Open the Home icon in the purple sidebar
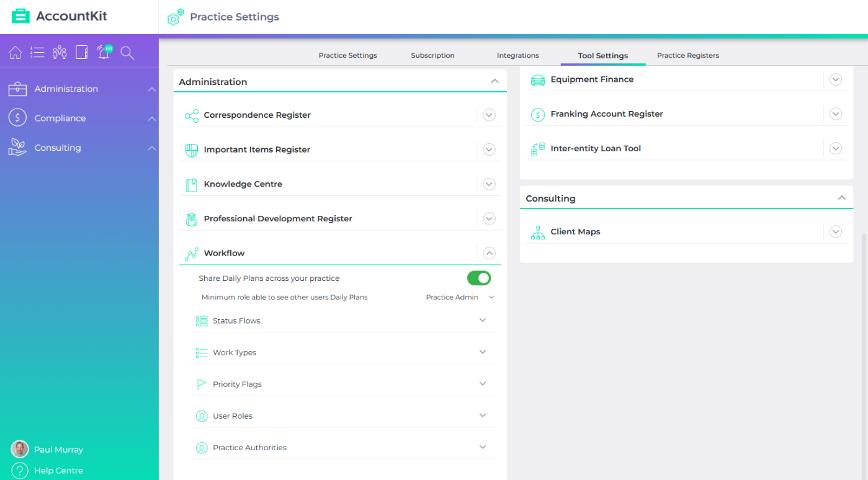Screen dimensions: 868x480 click(x=15, y=52)
